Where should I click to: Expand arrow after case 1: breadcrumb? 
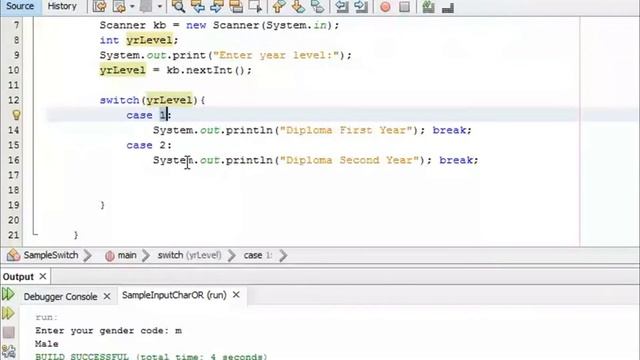click(x=283, y=256)
